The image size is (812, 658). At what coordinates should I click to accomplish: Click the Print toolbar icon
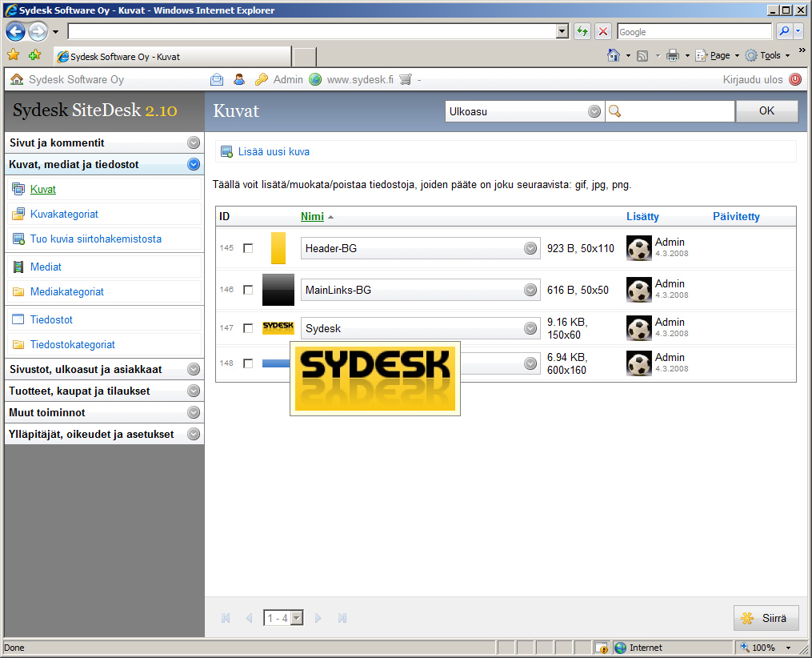(673, 55)
